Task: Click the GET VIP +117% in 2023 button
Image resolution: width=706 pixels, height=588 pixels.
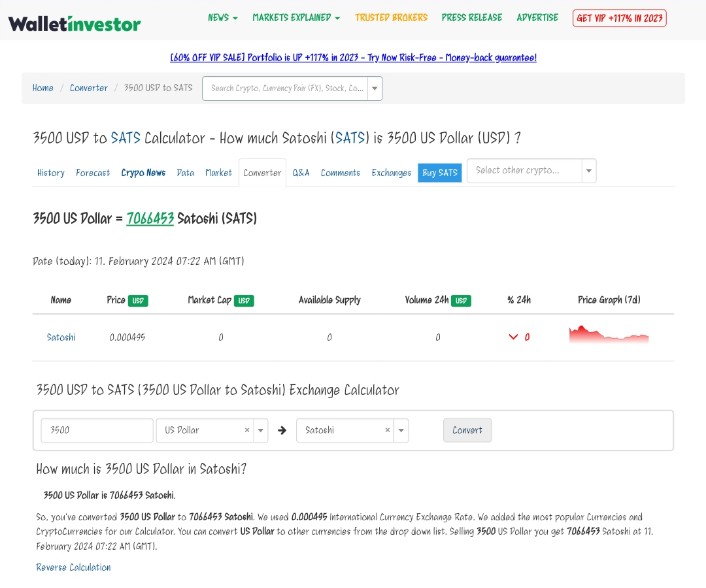Action: 619,18
